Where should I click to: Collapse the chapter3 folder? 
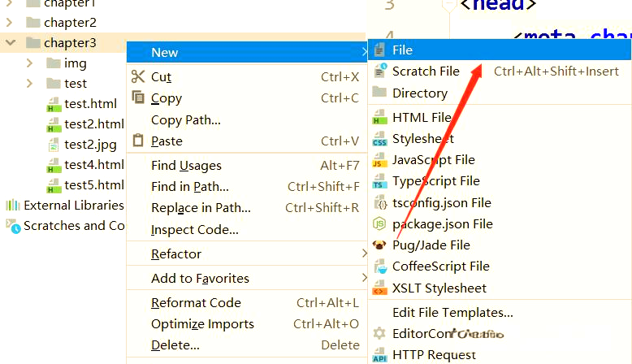(x=11, y=42)
